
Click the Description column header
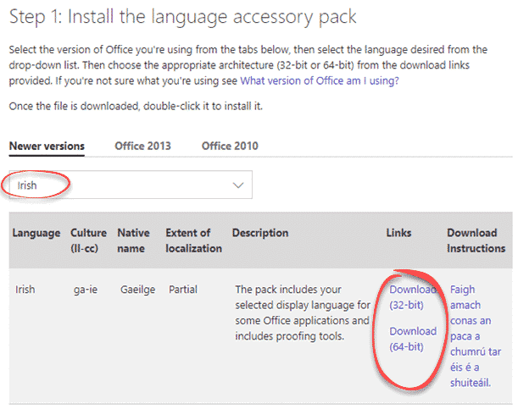260,233
